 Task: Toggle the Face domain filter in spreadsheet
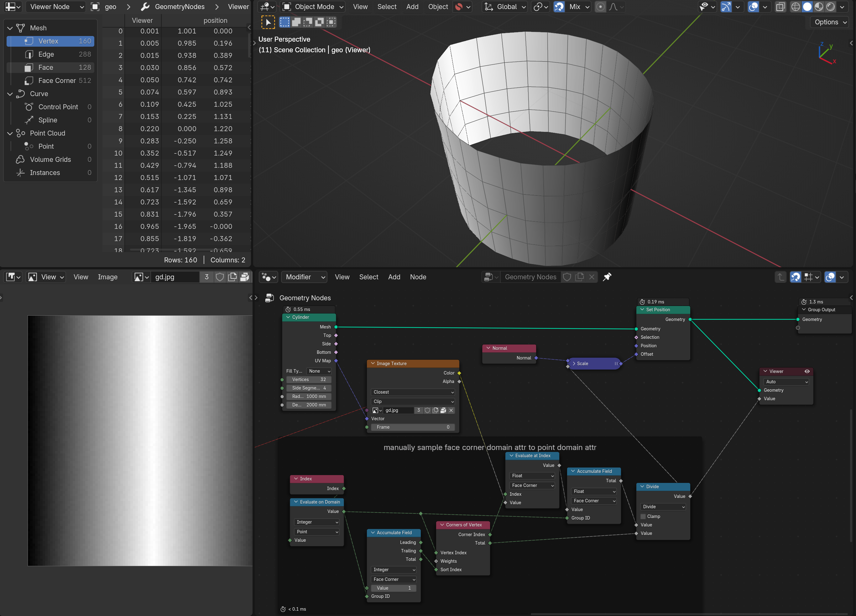[x=50, y=68]
